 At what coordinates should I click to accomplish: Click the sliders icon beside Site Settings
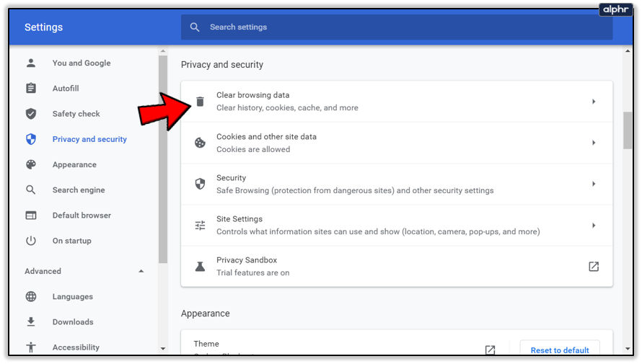(200, 226)
